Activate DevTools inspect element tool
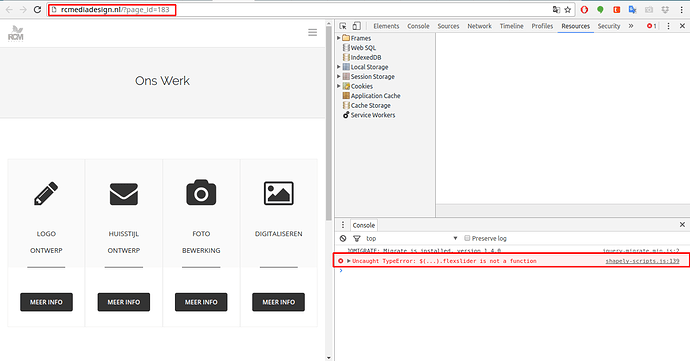Screen dimensions: 690x361 coord(343,26)
